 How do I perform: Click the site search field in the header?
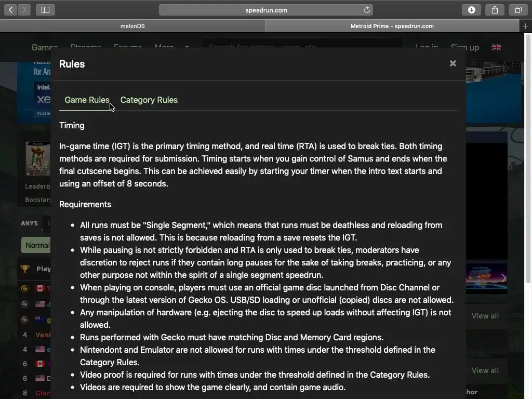(x=302, y=47)
